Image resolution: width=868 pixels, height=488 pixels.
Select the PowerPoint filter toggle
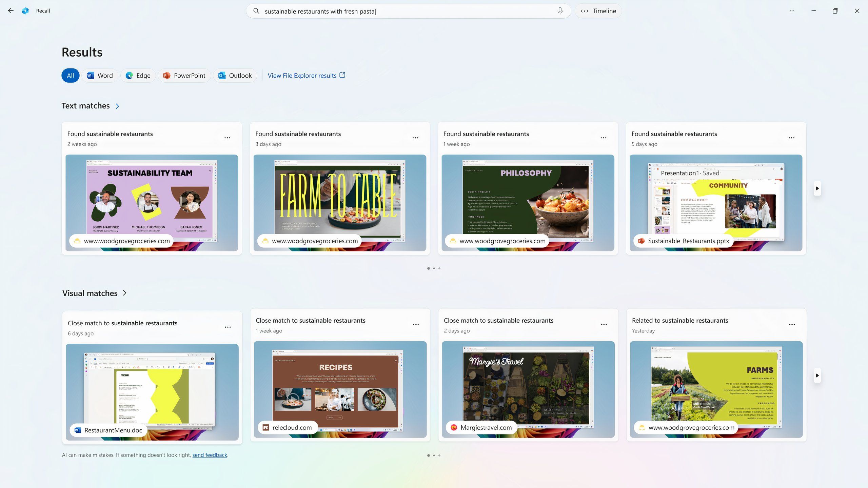[x=184, y=76]
